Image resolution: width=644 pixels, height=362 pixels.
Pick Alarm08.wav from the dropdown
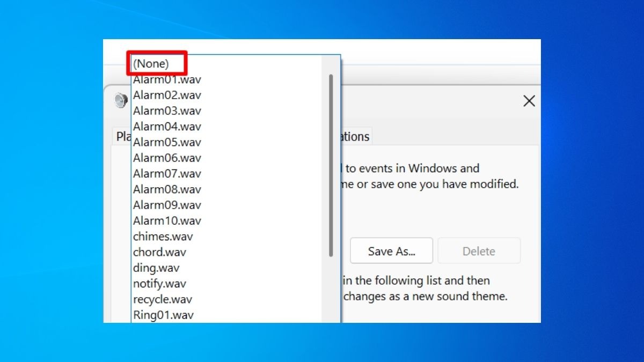tap(167, 189)
